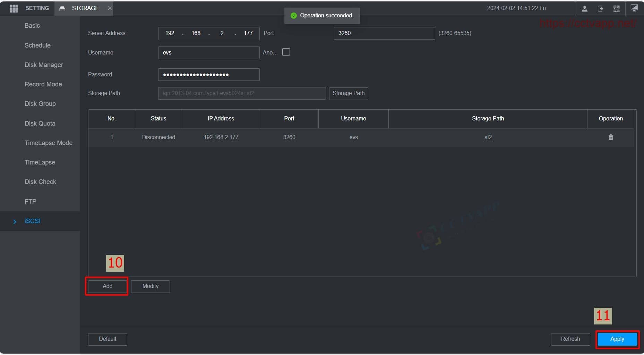Click the logout icon in top bar
Viewport: 644px width, 355px height.
click(600, 9)
